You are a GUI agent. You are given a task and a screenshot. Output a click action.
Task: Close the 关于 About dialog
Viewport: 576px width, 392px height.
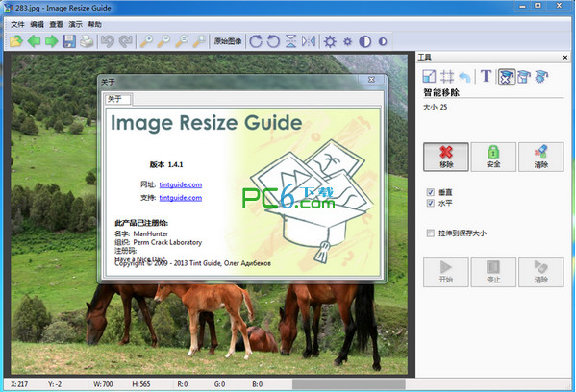point(371,80)
